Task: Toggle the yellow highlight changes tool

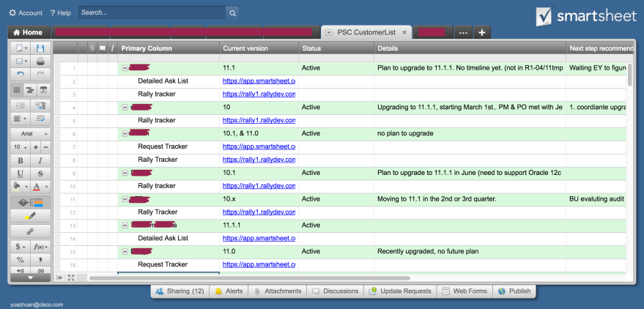Action: (x=31, y=215)
